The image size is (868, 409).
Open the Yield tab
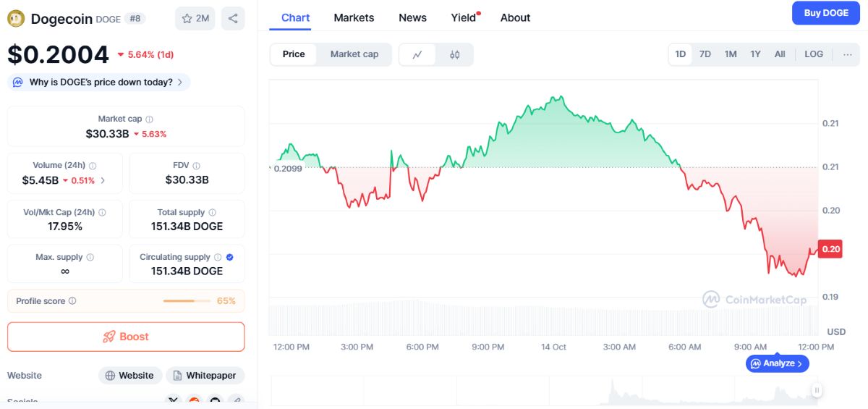pyautogui.click(x=464, y=17)
